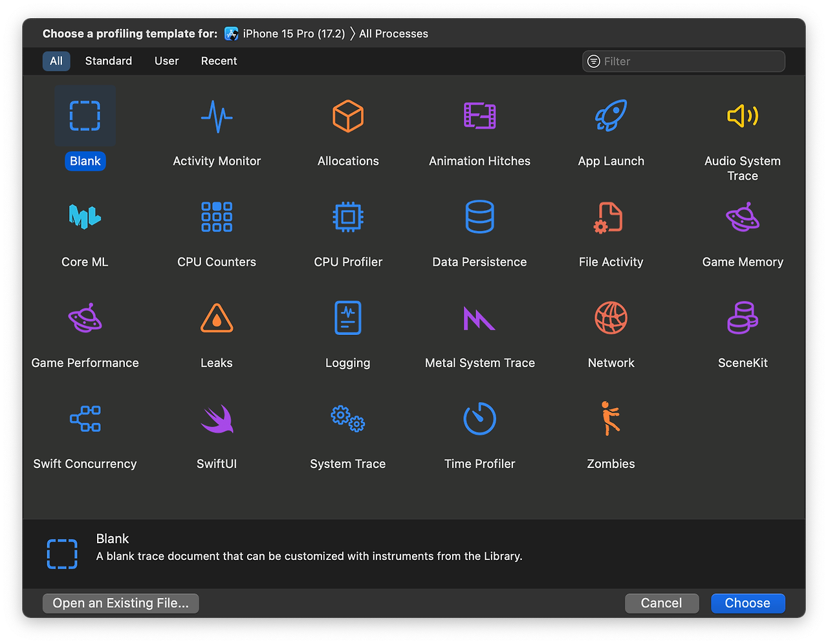Pick the Animation Hitches filmstrip icon
Viewport: 828px width, 644px height.
click(x=479, y=116)
